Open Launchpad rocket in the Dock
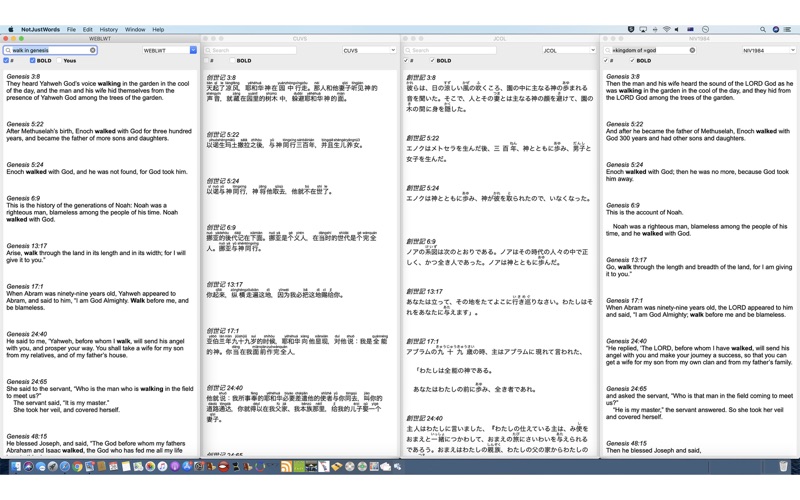The width and height of the screenshot is (800, 500). click(53, 466)
